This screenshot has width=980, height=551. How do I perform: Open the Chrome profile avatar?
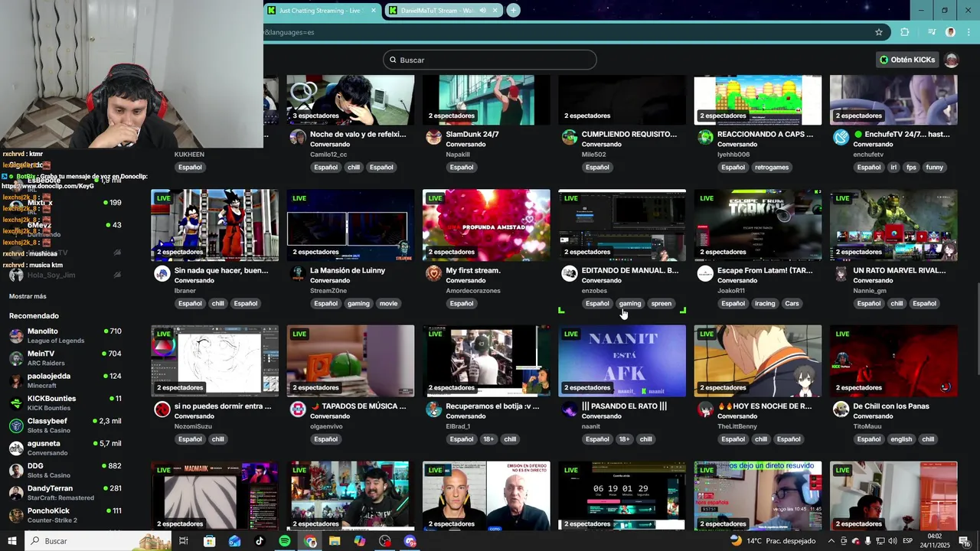950,32
